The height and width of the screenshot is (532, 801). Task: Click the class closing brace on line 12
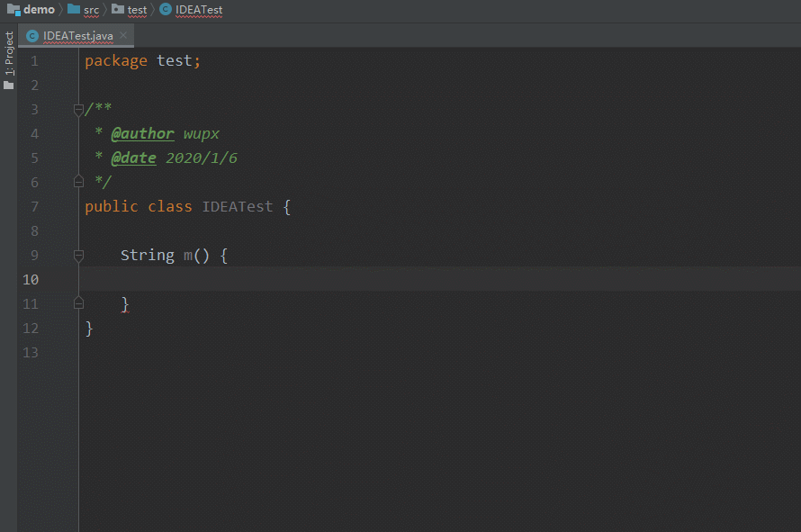coord(89,328)
